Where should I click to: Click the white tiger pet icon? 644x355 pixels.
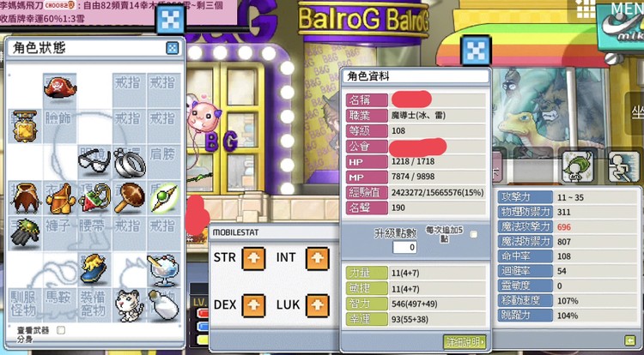[129, 305]
